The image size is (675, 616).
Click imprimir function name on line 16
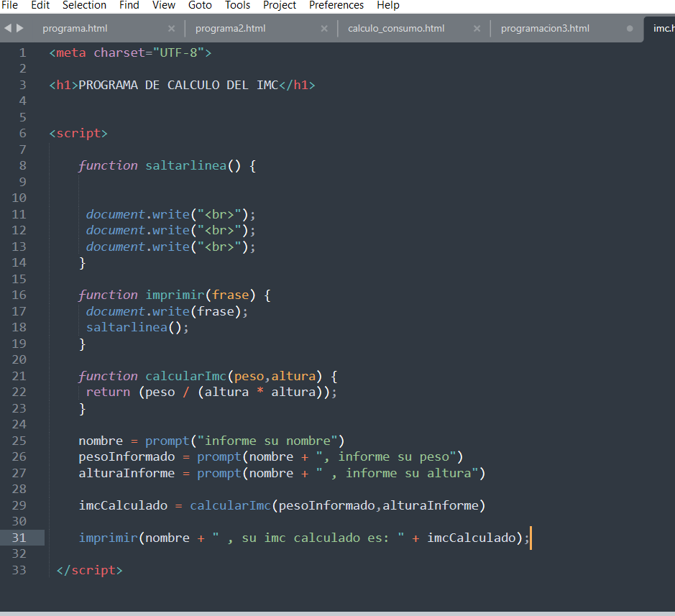click(x=175, y=295)
